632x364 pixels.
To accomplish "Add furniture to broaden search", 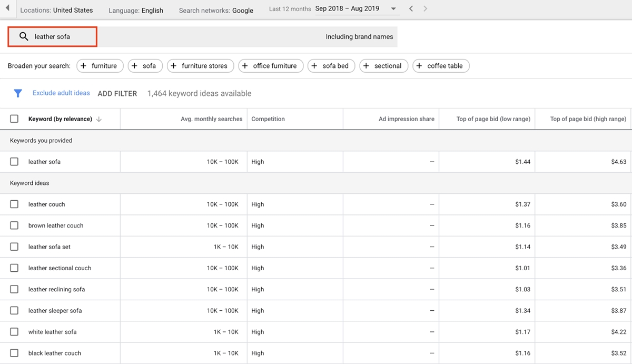I will [x=100, y=66].
